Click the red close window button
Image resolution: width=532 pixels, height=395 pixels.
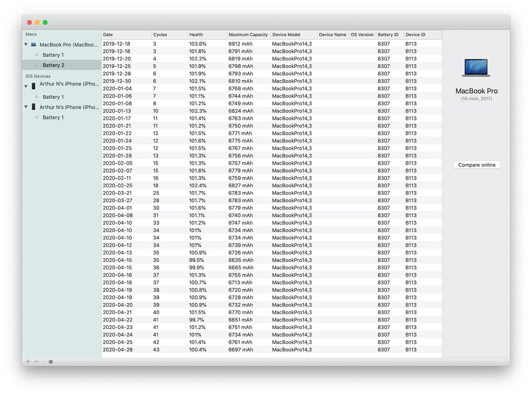30,22
